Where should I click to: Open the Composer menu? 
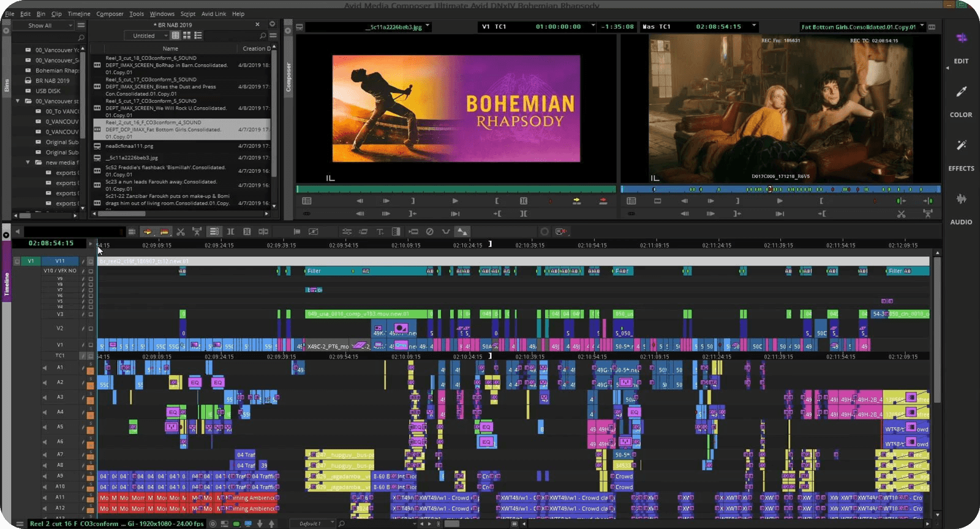tap(110, 13)
